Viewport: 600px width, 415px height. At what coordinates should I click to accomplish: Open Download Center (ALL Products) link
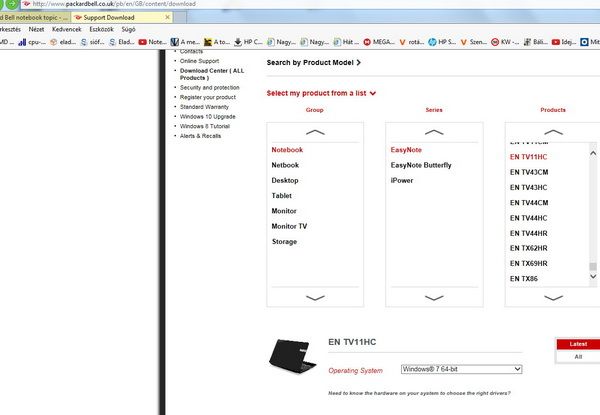coord(212,74)
